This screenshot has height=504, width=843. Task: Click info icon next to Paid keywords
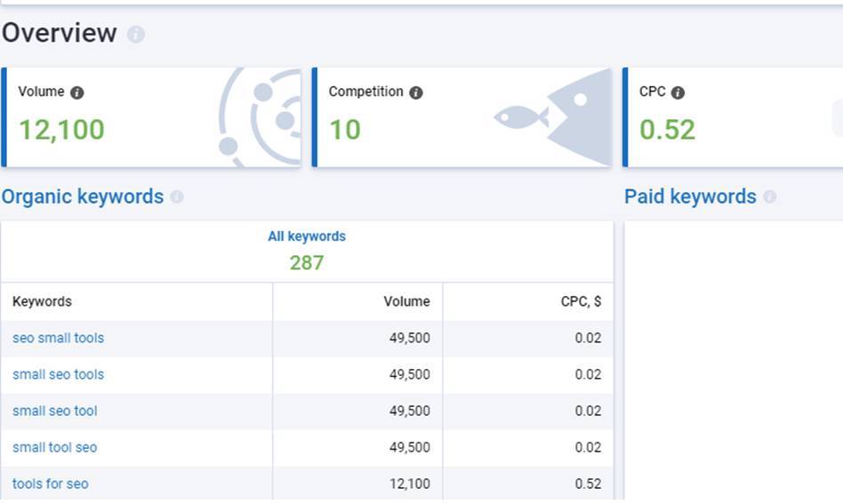pos(769,196)
